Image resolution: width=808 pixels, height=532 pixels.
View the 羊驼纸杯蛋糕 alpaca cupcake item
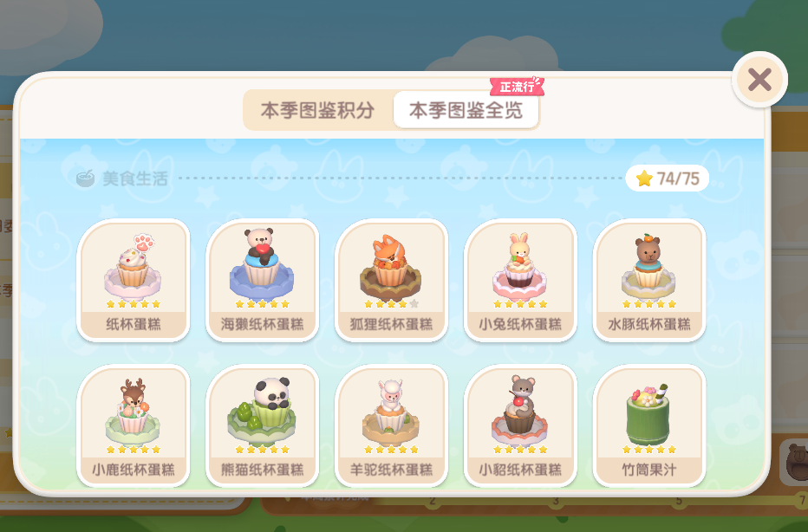(x=391, y=426)
